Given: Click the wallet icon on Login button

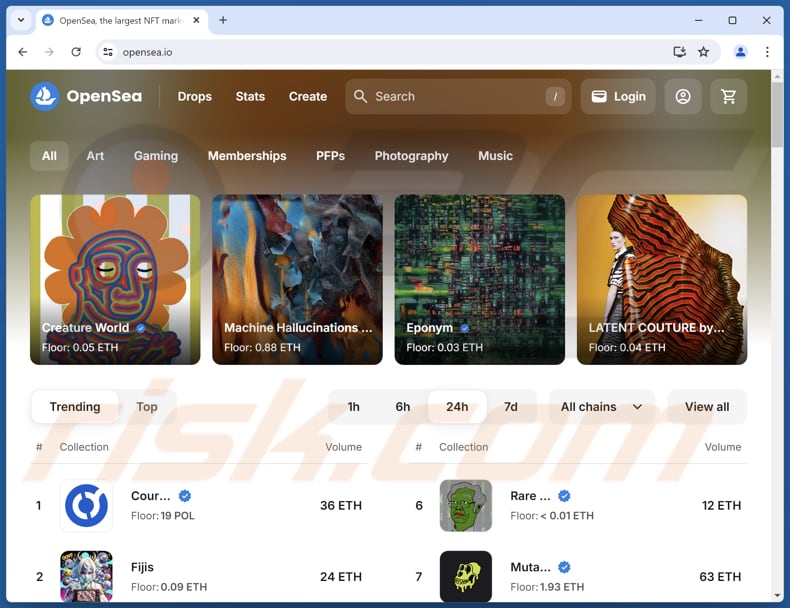Looking at the screenshot, I should pos(599,96).
